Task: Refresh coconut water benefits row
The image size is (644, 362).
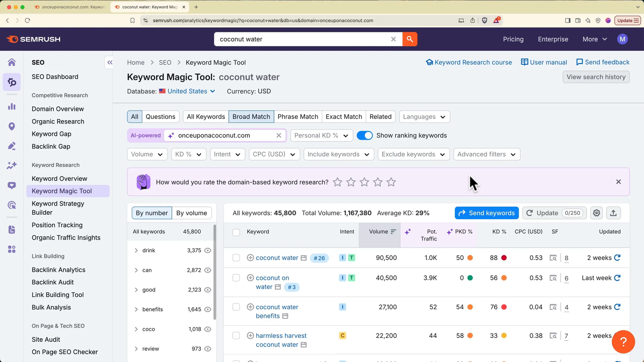Action: 617,306
